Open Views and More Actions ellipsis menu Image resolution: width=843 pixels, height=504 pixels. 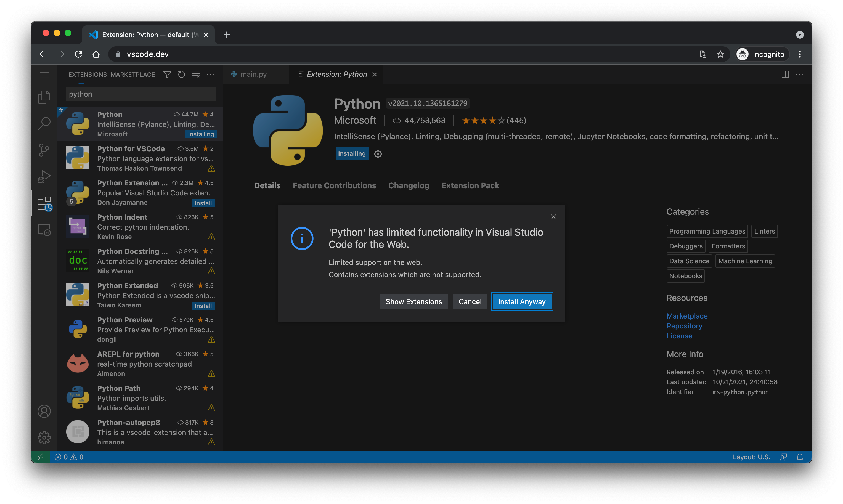tap(210, 74)
